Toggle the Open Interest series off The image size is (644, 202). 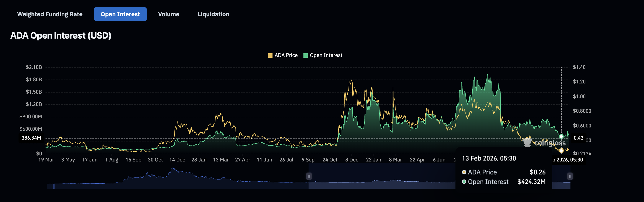pyautogui.click(x=326, y=55)
